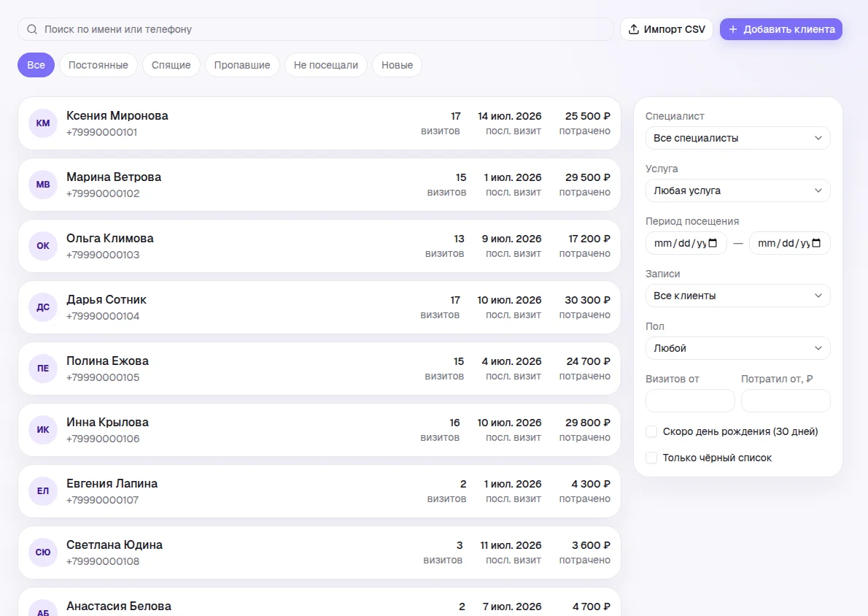Click the ПЕ avatar of Полина Ежова
The image size is (868, 616).
pyautogui.click(x=43, y=369)
